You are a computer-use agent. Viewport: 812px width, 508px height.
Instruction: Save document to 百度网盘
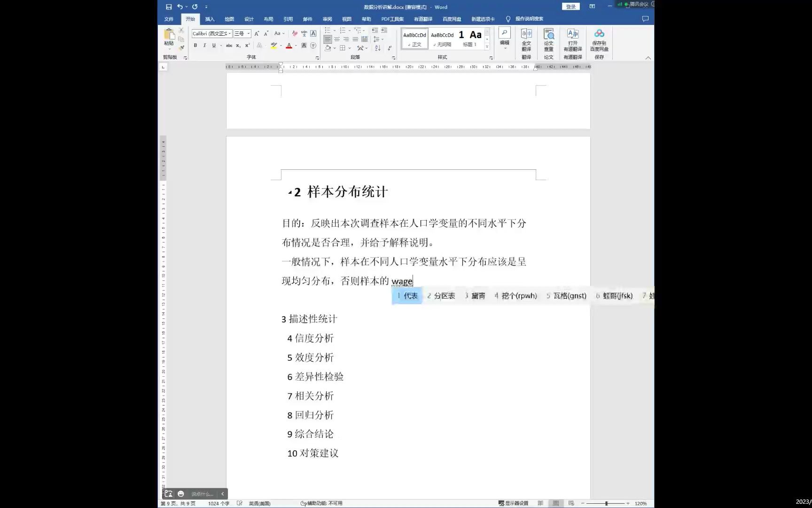[x=600, y=40]
